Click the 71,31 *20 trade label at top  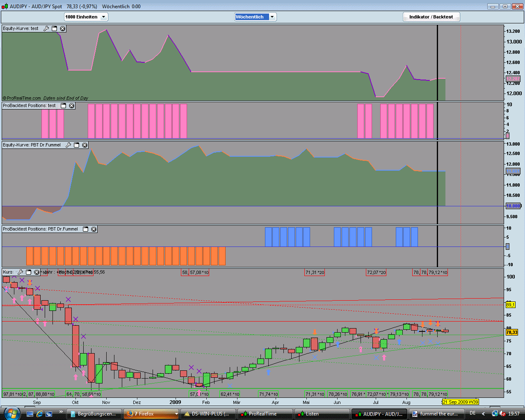[315, 272]
